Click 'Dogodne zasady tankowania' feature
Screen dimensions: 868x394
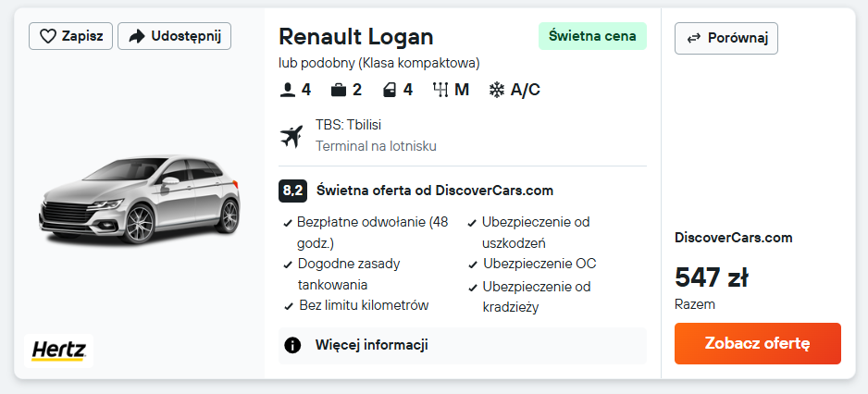pyautogui.click(x=349, y=274)
